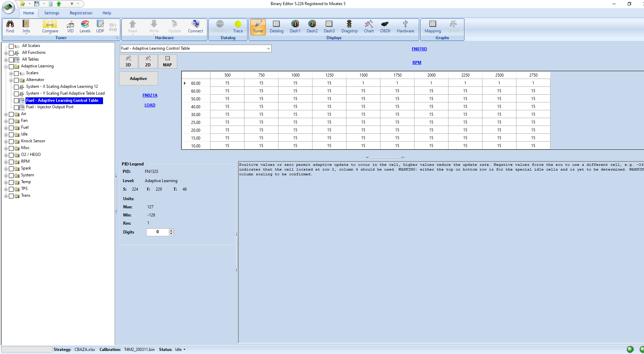Click the FN070D link
The width and height of the screenshot is (644, 354).
point(419,49)
